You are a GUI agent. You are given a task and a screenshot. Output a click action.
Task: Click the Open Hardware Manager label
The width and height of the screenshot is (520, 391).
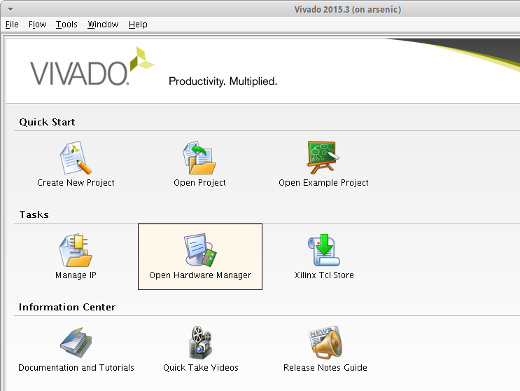(x=200, y=275)
